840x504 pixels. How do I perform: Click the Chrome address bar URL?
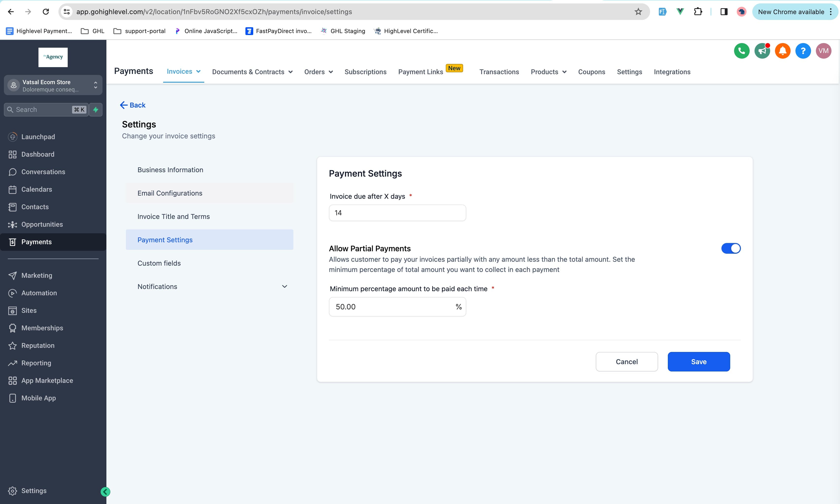(x=214, y=12)
